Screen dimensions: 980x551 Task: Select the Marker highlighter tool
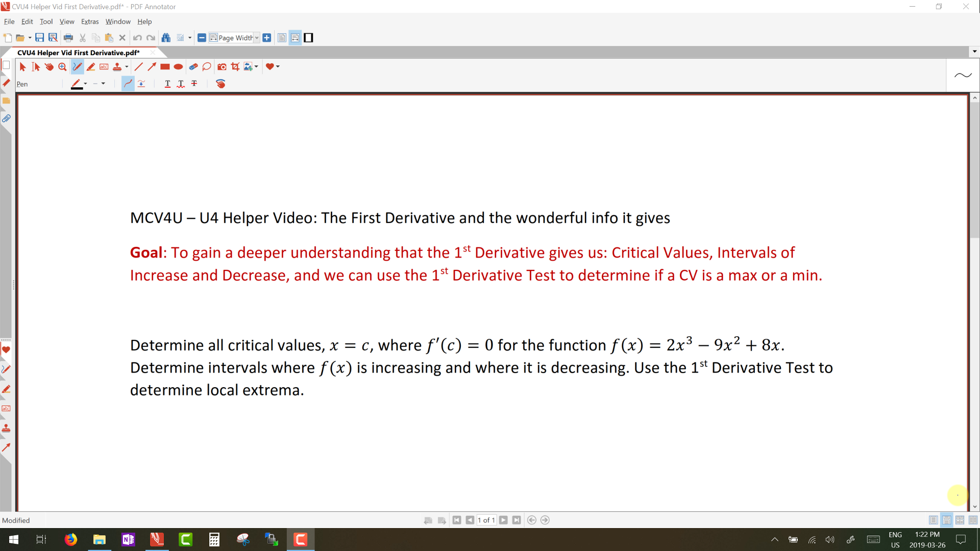pyautogui.click(x=91, y=67)
